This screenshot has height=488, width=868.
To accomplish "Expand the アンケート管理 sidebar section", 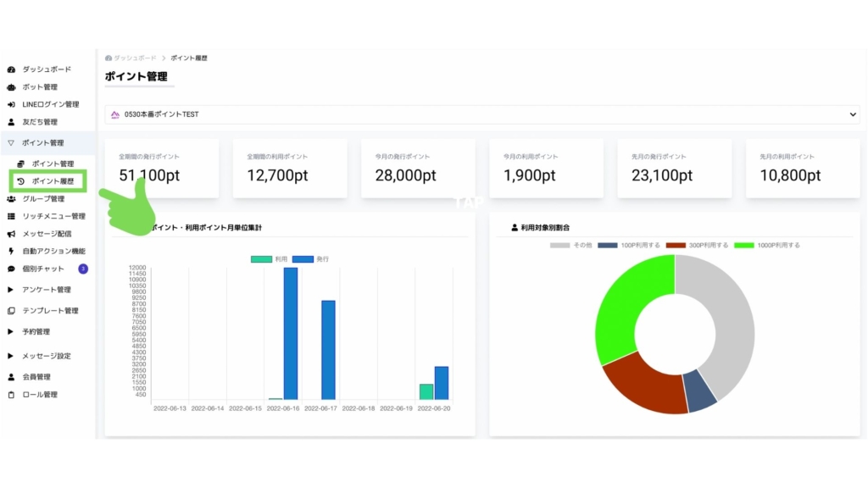I will coord(47,290).
